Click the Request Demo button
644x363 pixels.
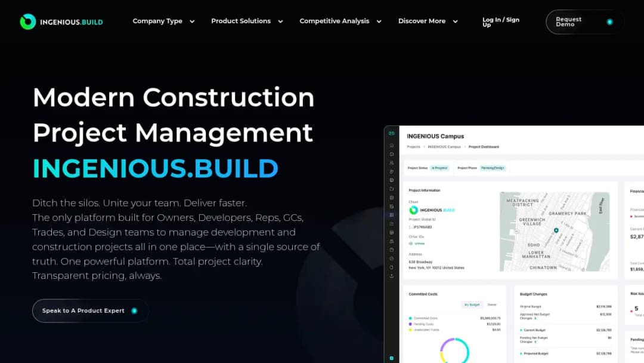(x=584, y=21)
